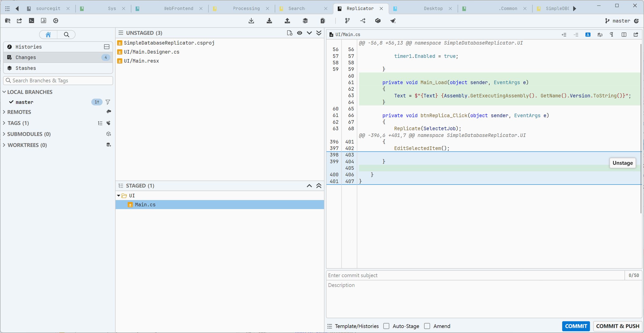Toggle syntax highlighting in the diff view

[588, 34]
